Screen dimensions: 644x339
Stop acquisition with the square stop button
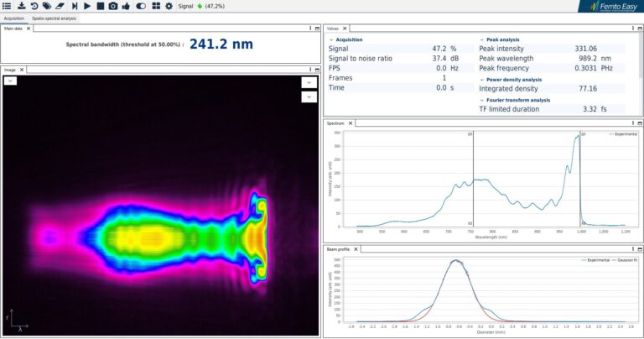(x=100, y=6)
